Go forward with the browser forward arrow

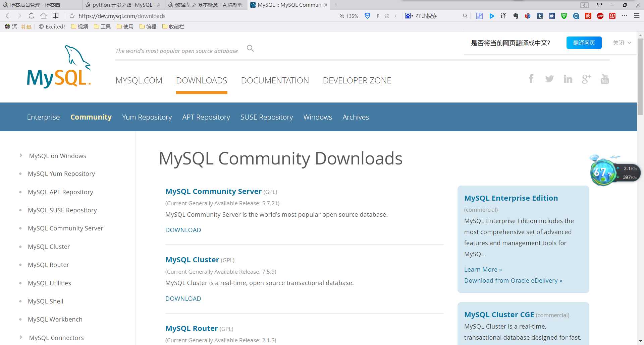19,16
